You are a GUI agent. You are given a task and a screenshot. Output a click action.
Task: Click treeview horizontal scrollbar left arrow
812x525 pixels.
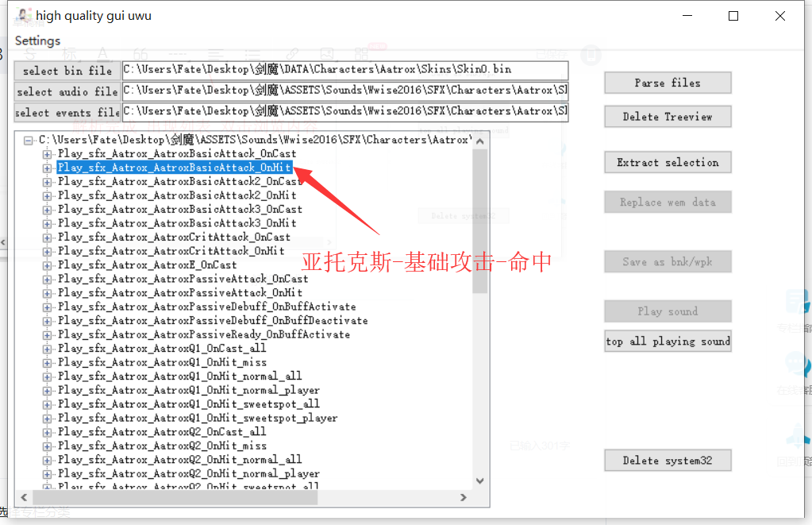pos(24,497)
